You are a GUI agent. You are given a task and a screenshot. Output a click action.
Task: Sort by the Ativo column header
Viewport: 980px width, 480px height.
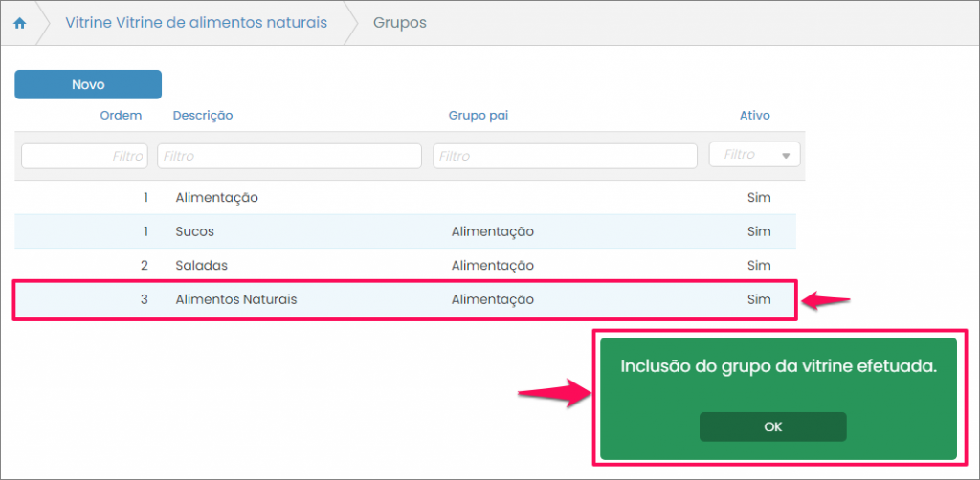click(x=754, y=116)
